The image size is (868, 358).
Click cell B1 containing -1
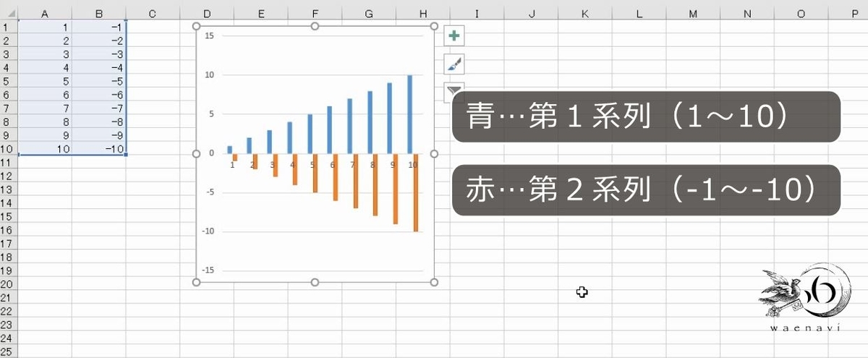pos(98,27)
